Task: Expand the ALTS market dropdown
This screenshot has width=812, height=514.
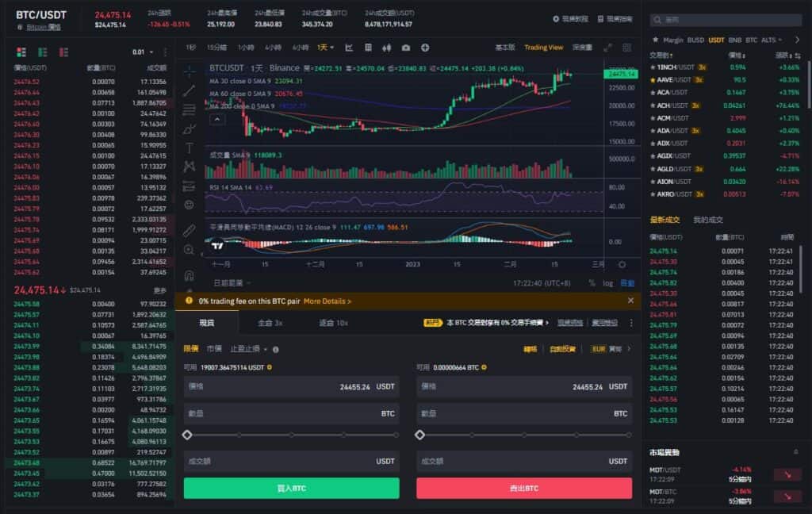Action: coord(771,40)
